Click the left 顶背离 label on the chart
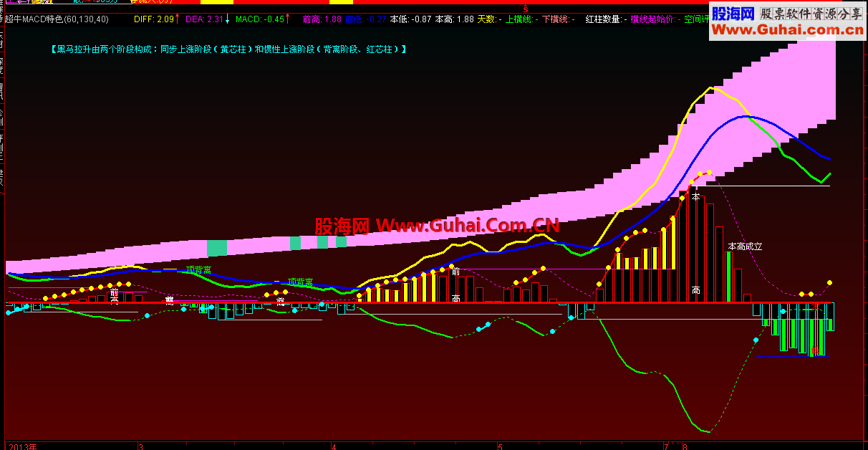 pyautogui.click(x=198, y=270)
